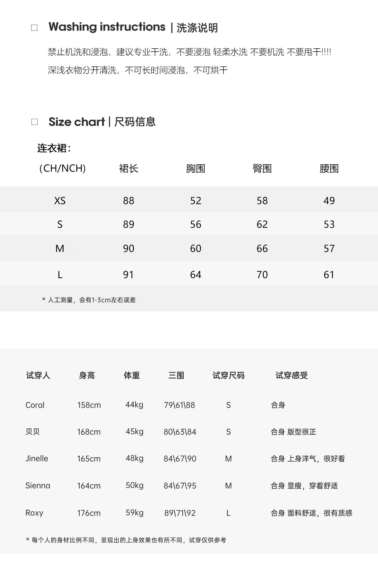The width and height of the screenshot is (378, 588).
Task: Click the 试穿尺码 column header
Action: coord(228,375)
